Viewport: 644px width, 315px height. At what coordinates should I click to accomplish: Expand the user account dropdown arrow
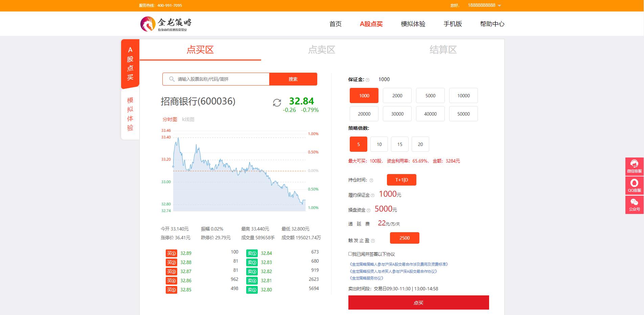coord(500,6)
